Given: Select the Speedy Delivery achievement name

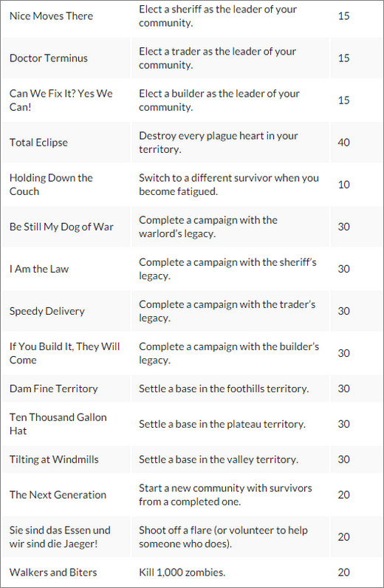Looking at the screenshot, I should point(47,311).
